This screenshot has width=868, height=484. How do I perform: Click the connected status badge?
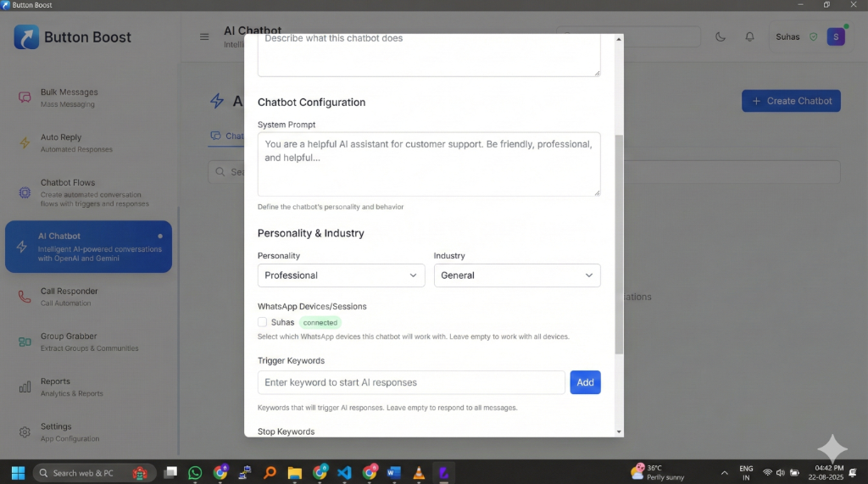(x=320, y=322)
